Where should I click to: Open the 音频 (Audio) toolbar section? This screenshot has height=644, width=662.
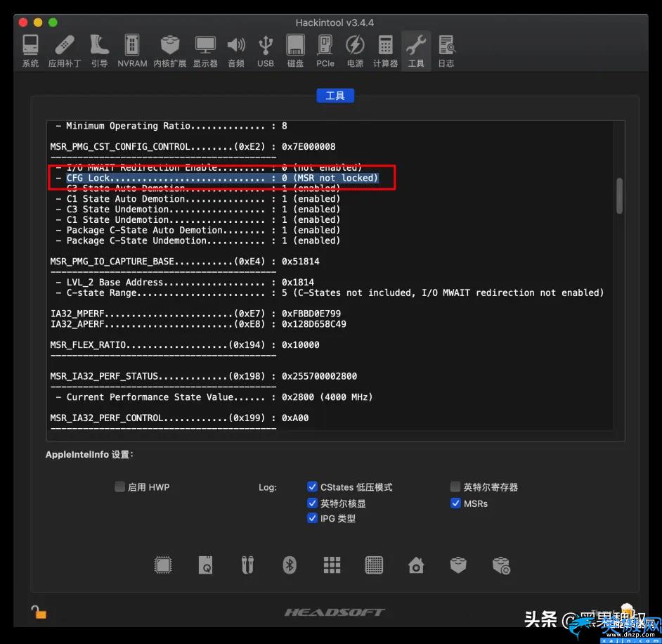[x=236, y=51]
